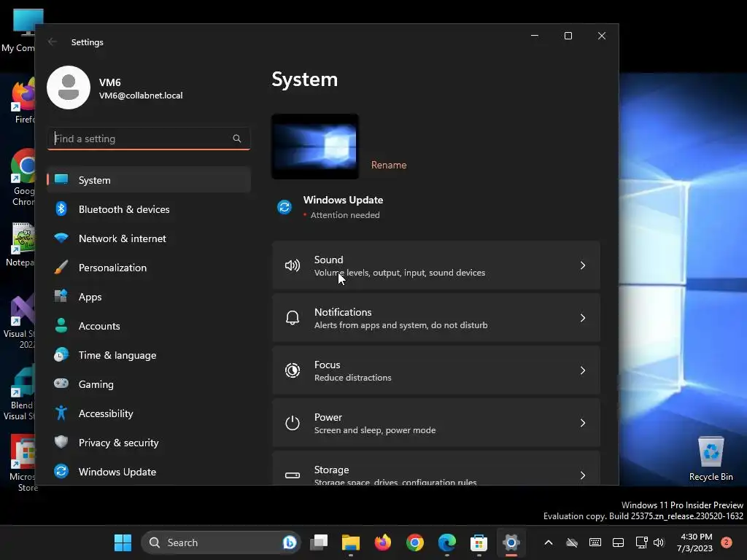Click the Focus timer icon
The height and width of the screenshot is (560, 747).
pyautogui.click(x=292, y=370)
